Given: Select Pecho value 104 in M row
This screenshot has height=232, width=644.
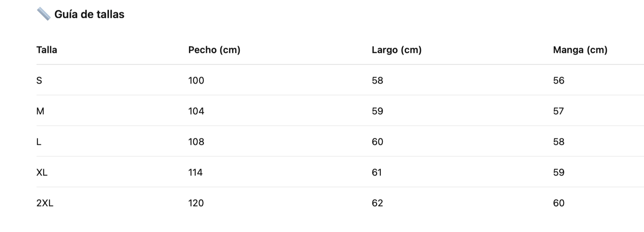Looking at the screenshot, I should pyautogui.click(x=196, y=111).
